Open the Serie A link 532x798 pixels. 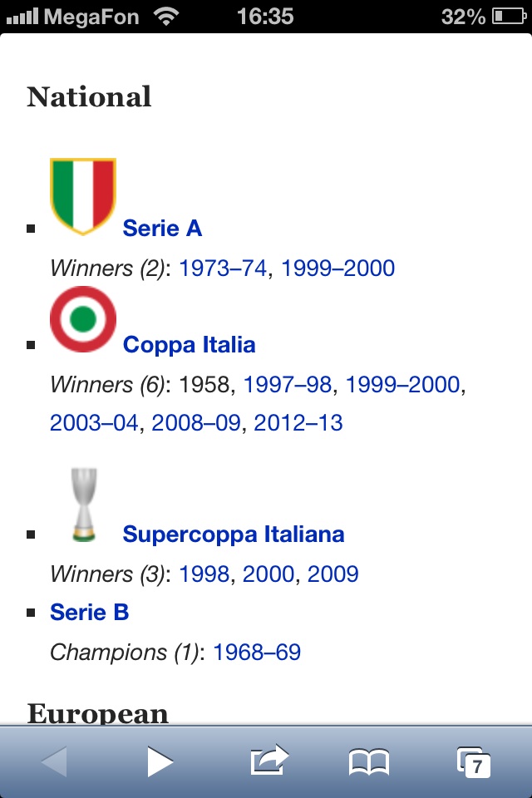click(162, 229)
